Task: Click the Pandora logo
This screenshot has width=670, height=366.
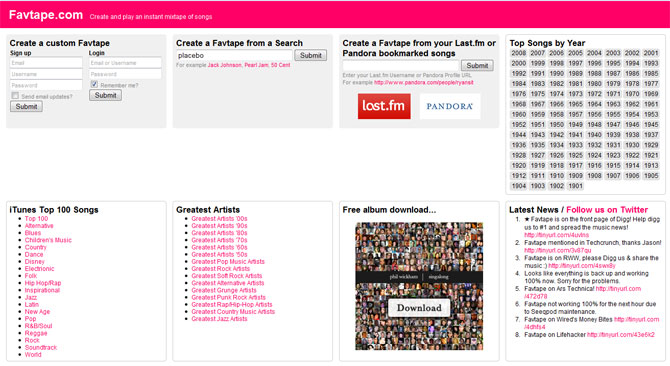Action: (x=450, y=106)
